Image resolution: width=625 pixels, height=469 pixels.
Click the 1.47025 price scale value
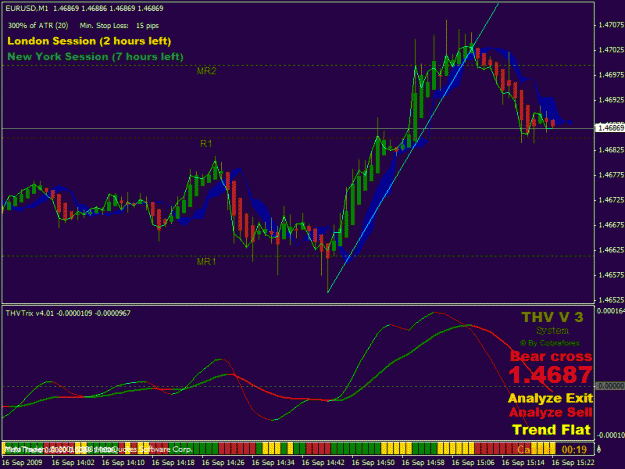pos(611,50)
